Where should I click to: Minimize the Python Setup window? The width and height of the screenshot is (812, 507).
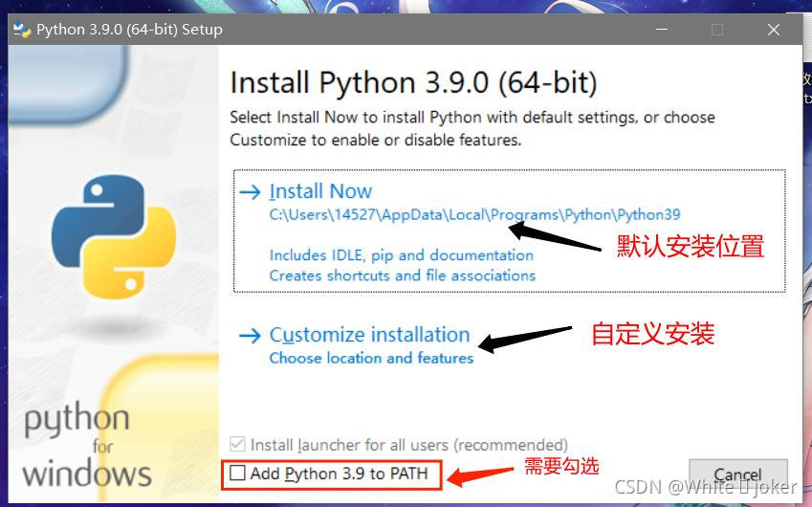(x=662, y=30)
